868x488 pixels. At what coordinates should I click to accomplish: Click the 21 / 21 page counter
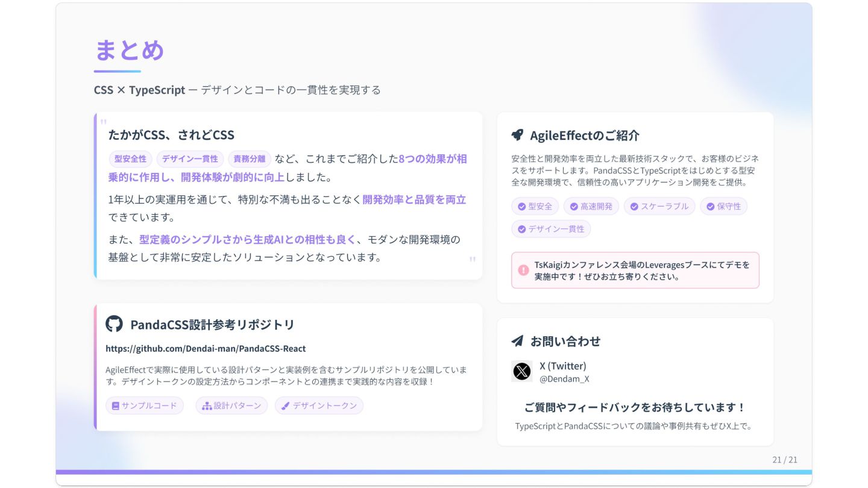785,460
